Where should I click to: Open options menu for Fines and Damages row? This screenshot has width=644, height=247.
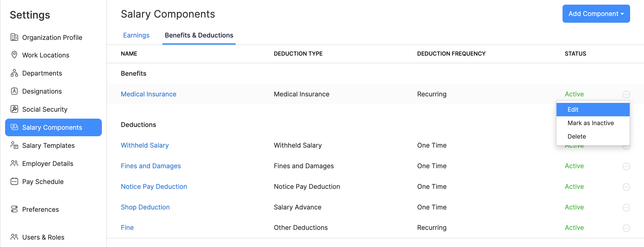pyautogui.click(x=626, y=166)
